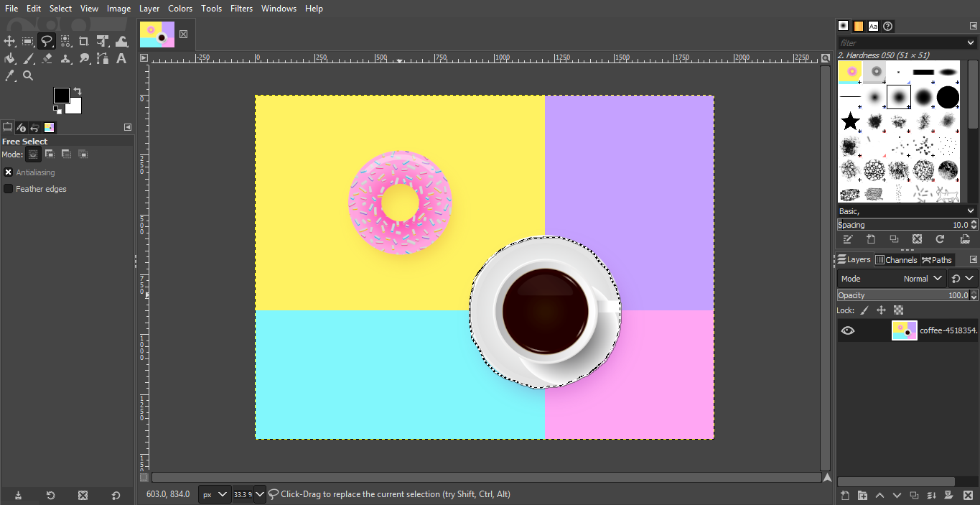Screen dimensions: 980x505
Task: Open the layer Mode dropdown
Action: 922,278
